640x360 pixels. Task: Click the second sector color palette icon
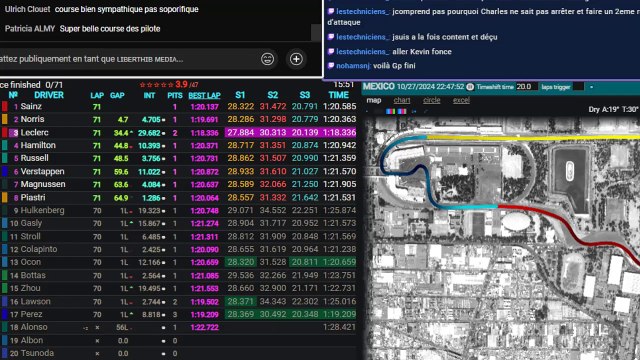(402, 111)
